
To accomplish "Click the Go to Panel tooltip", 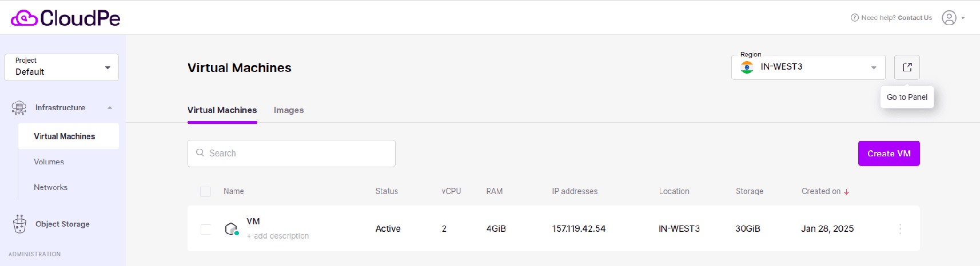I will [907, 97].
